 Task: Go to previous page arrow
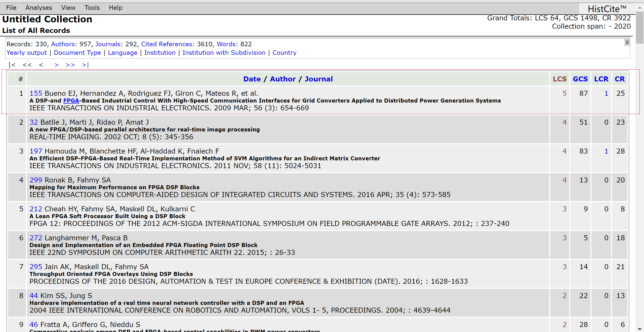point(41,65)
